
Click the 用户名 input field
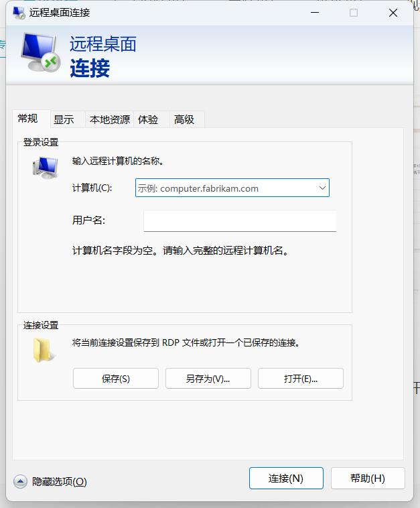point(240,220)
